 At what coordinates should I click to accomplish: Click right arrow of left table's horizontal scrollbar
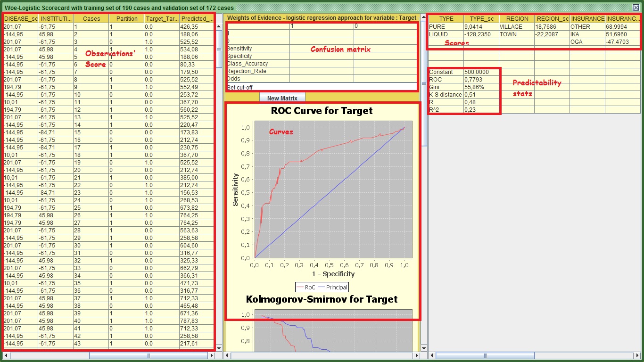211,356
